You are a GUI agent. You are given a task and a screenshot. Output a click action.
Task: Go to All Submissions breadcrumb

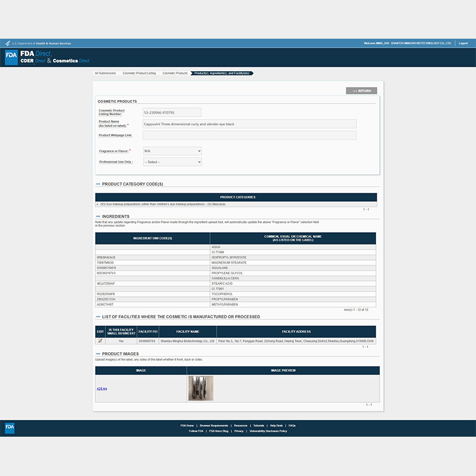click(105, 73)
